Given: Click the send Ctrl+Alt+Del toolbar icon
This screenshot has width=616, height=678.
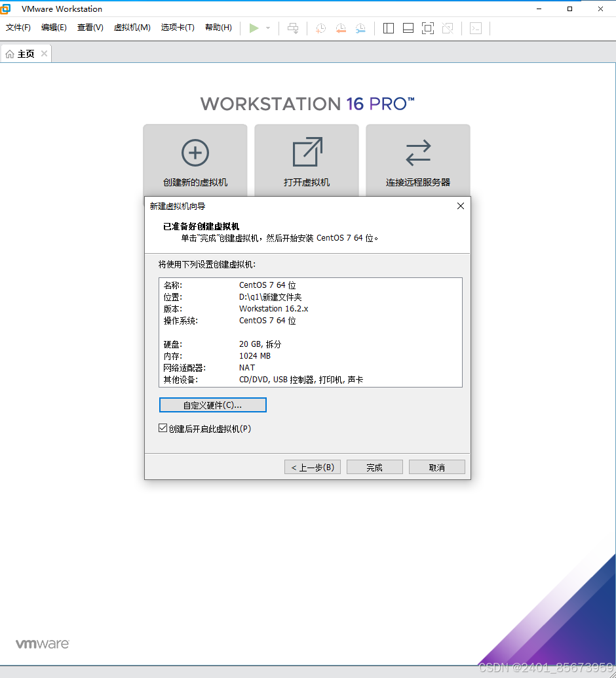Looking at the screenshot, I should [293, 28].
